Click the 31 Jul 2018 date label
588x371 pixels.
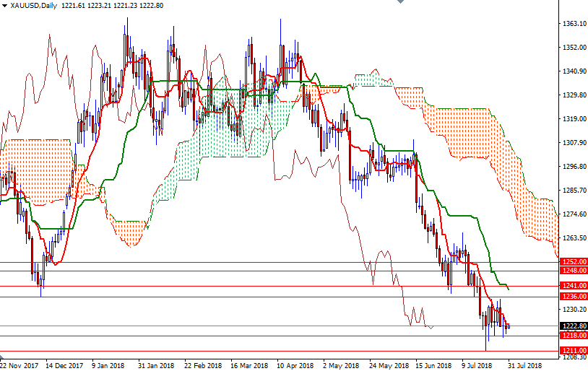[524, 365]
